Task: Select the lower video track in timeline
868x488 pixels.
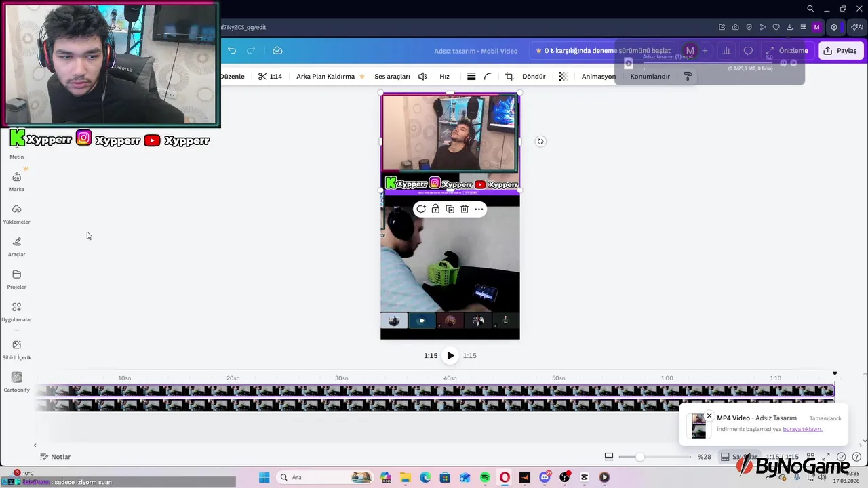Action: (434, 405)
